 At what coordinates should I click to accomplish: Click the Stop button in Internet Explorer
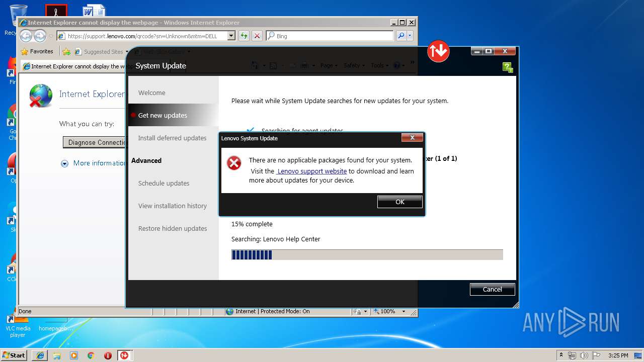click(x=257, y=36)
